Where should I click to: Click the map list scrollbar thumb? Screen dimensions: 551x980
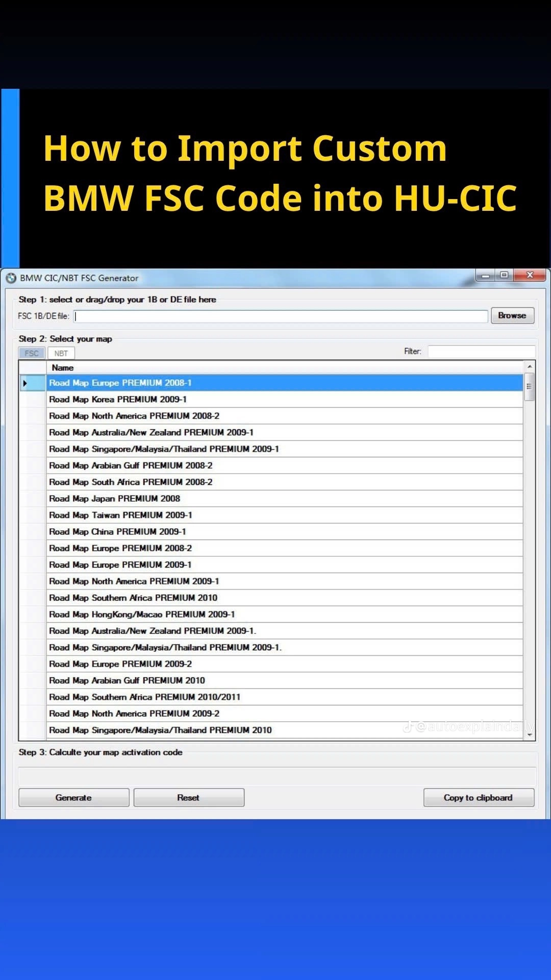tap(530, 386)
